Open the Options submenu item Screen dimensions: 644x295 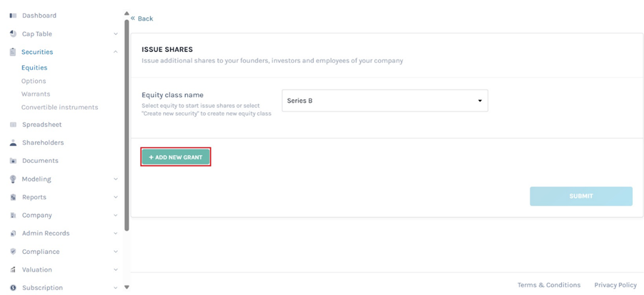(34, 81)
